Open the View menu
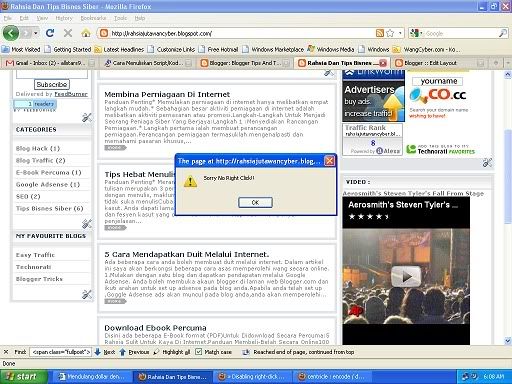 [x=42, y=18]
